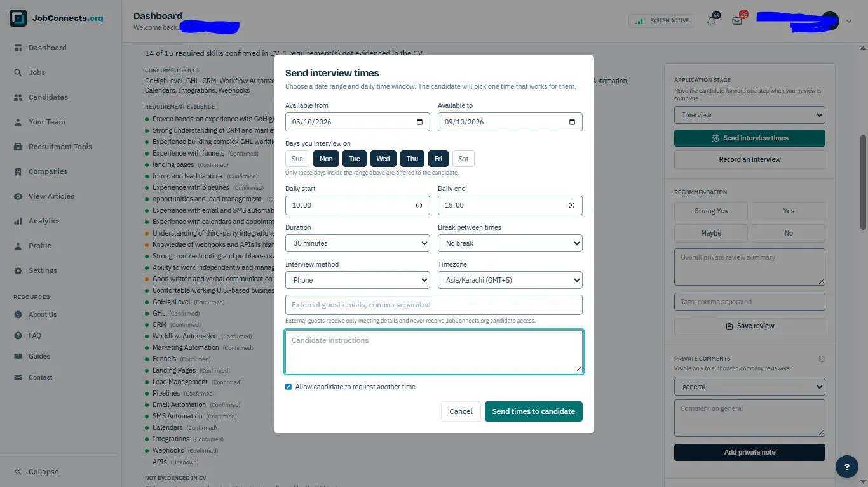Viewport: 868px width, 487px height.
Task: Open the messages envelope icon
Action: tap(737, 21)
